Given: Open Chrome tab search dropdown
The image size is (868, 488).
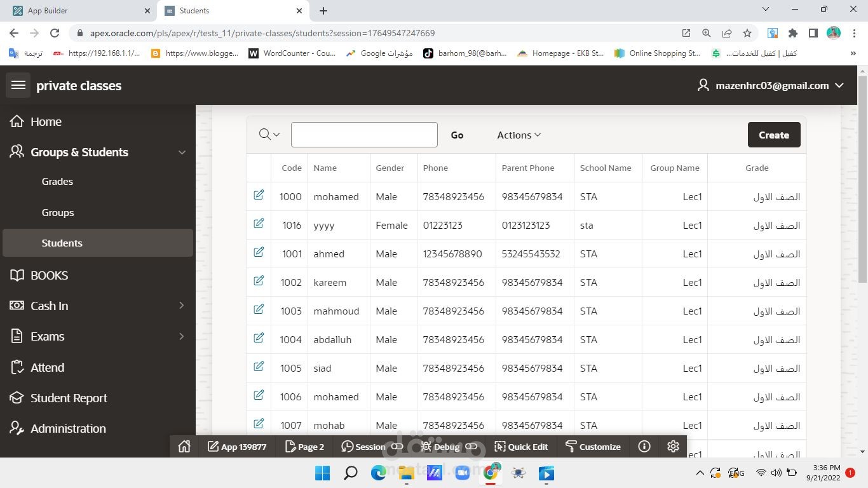Looking at the screenshot, I should coord(765,10).
